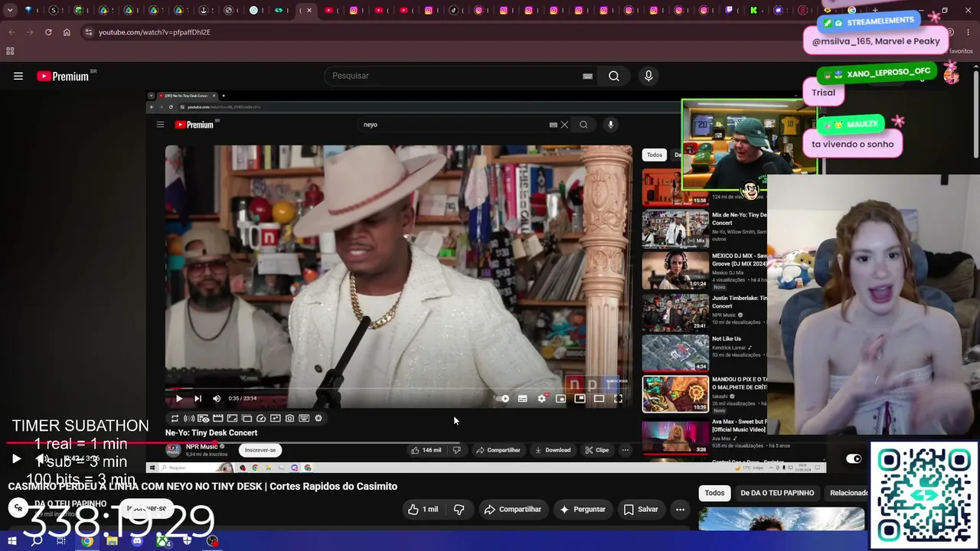
Task: Click the Perguntar button
Action: coord(583,509)
